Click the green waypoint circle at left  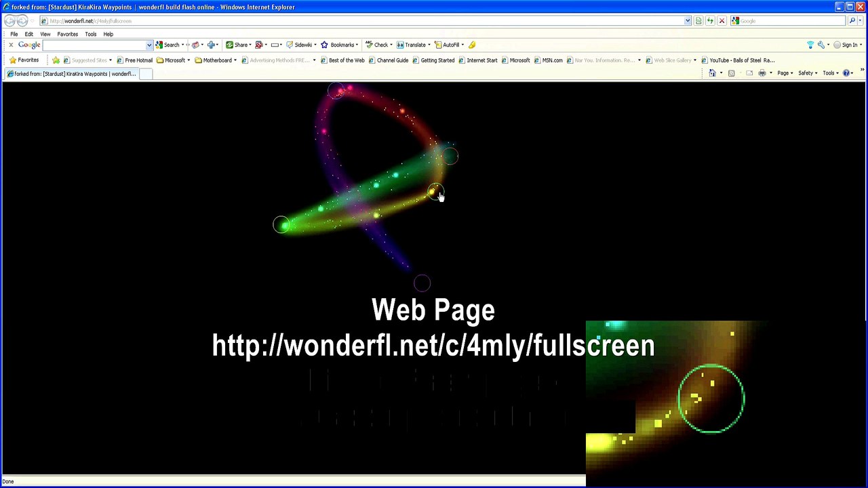coord(281,224)
